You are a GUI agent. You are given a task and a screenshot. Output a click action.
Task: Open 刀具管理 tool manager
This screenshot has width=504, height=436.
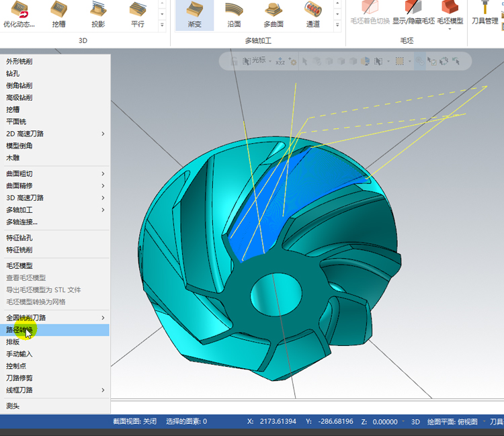click(485, 13)
